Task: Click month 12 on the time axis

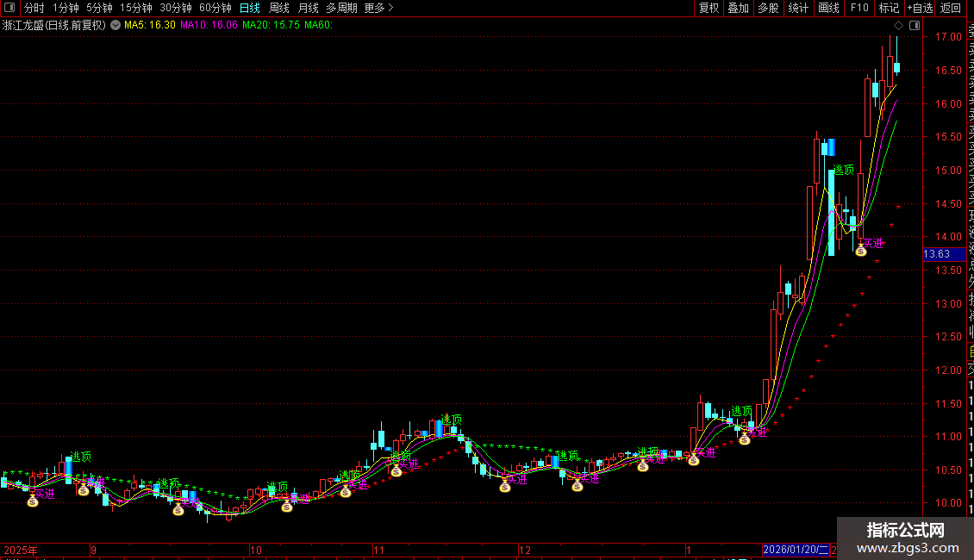Action: click(525, 550)
